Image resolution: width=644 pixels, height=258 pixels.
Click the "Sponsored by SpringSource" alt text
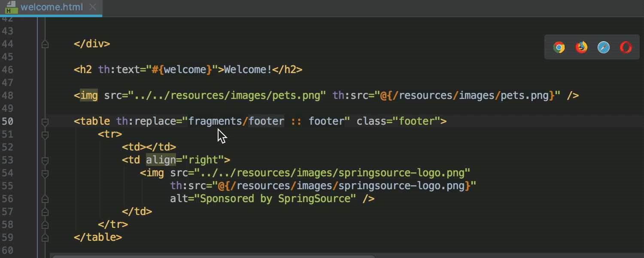coord(275,199)
